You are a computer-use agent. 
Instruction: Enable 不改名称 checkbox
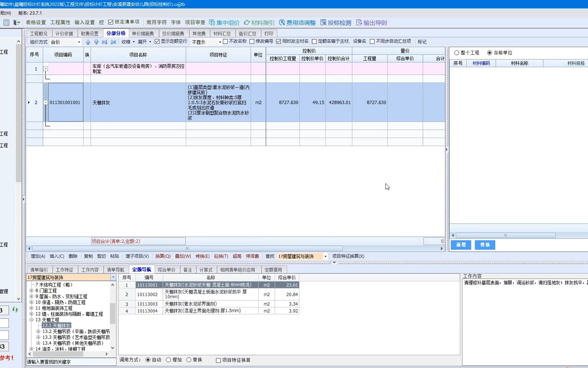click(225, 42)
